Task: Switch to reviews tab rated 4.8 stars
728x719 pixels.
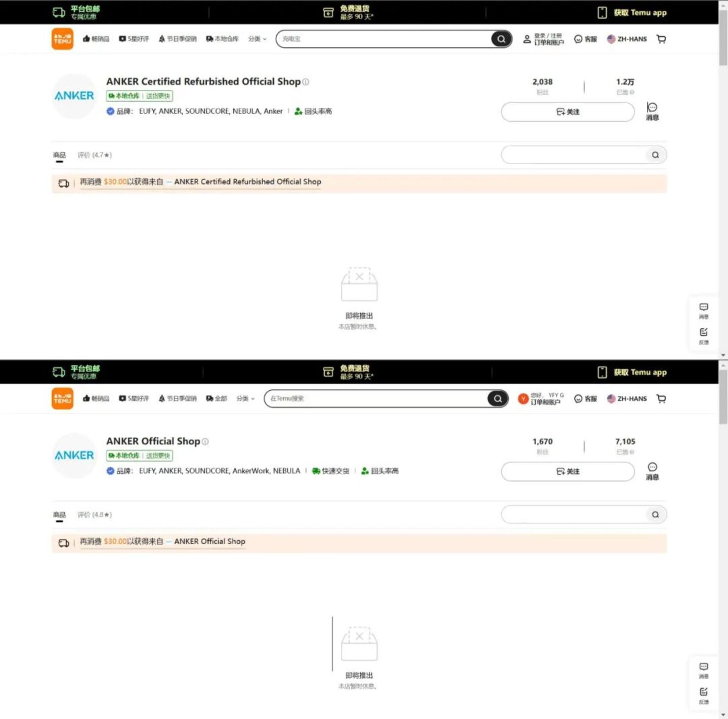Action: (95, 515)
